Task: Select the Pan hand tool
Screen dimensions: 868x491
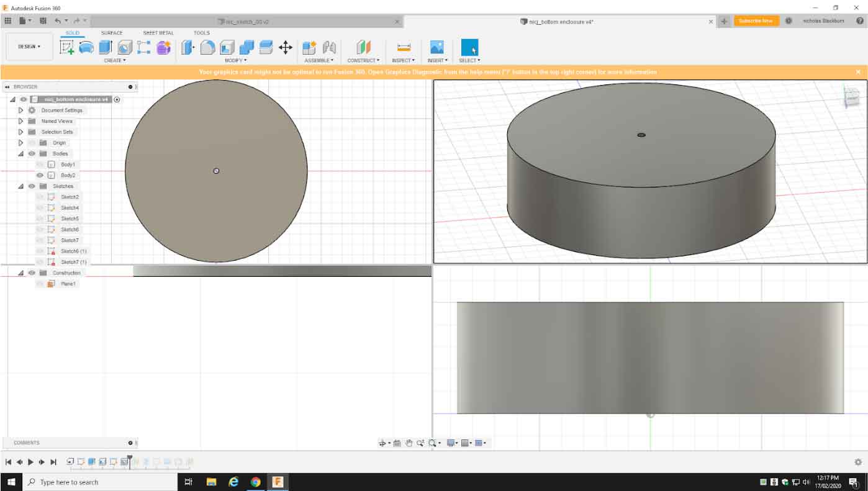Action: [x=409, y=443]
